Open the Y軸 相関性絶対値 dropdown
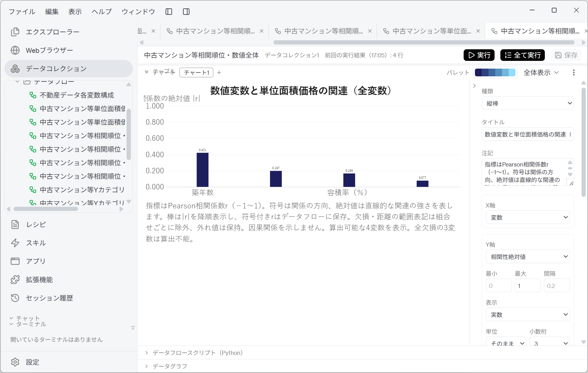Image resolution: width=588 pixels, height=373 pixels. [x=528, y=257]
